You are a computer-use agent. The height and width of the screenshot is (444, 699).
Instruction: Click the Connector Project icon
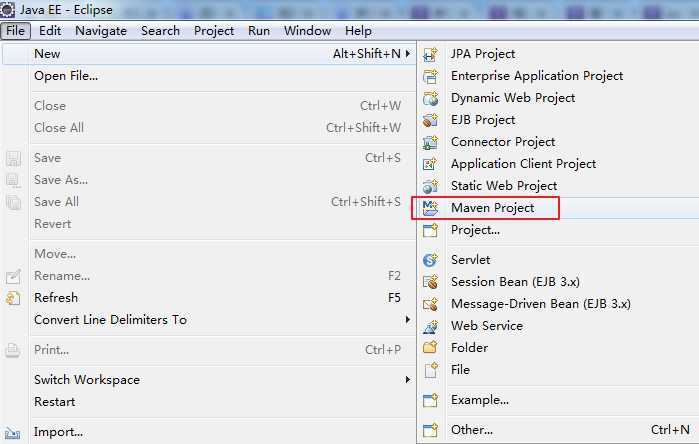pyautogui.click(x=431, y=142)
